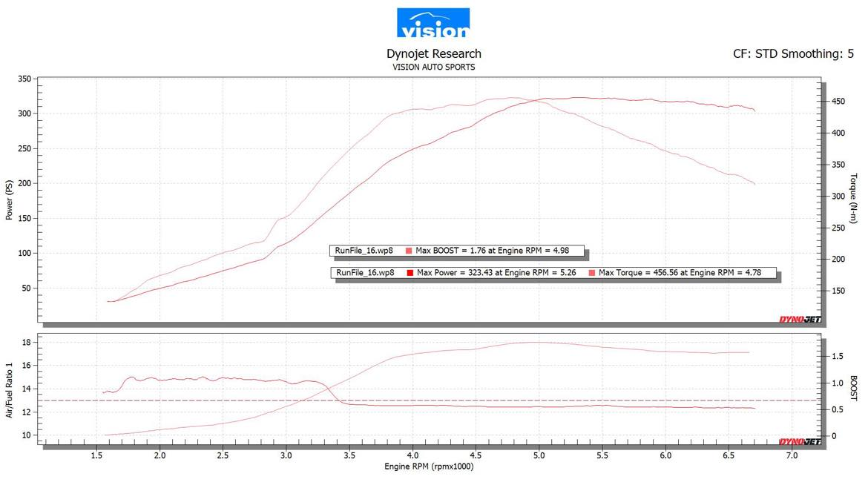Viewport: 868px width, 488px height.
Task: Select the Max Power red color swatch
Action: click(410, 273)
